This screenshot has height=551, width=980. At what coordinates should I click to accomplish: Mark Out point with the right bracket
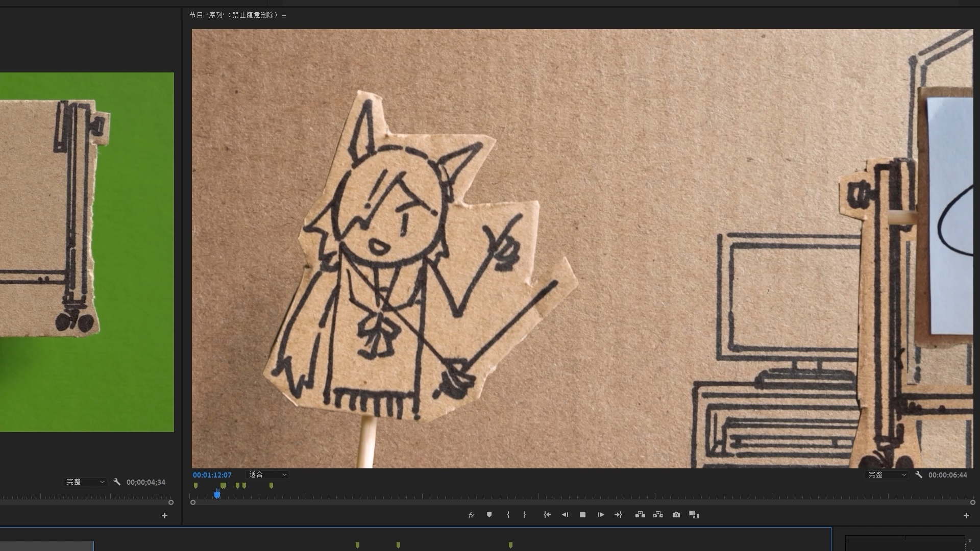pyautogui.click(x=524, y=515)
